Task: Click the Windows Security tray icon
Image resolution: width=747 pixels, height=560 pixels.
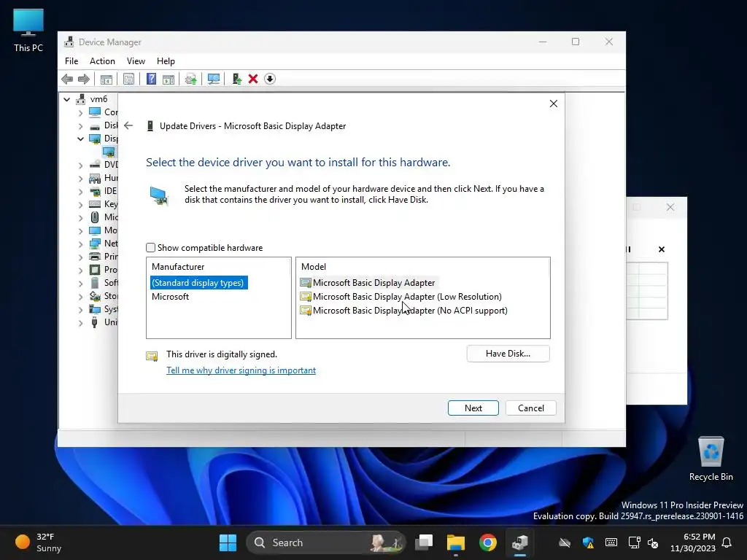Action: click(588, 542)
